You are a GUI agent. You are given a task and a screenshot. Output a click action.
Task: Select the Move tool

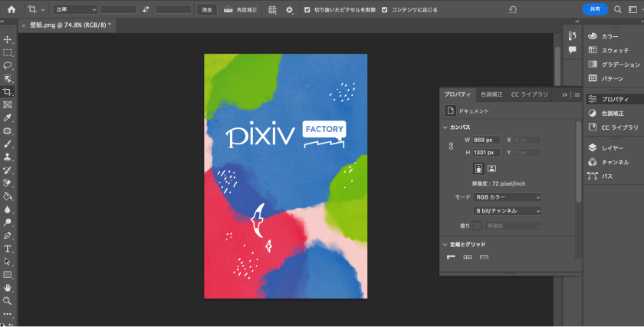point(8,39)
